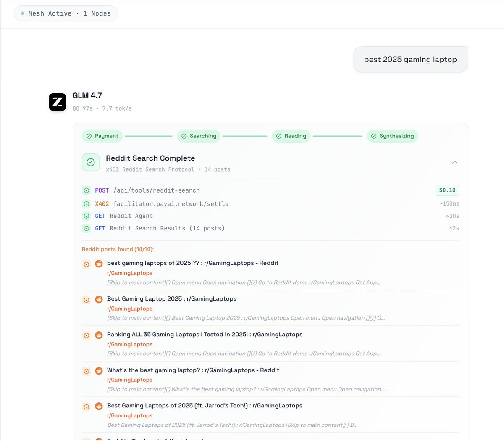This screenshot has width=504, height=441.
Task: Click orange check icon of 'What's the best gaming laptop?' post
Action: pyautogui.click(x=86, y=371)
